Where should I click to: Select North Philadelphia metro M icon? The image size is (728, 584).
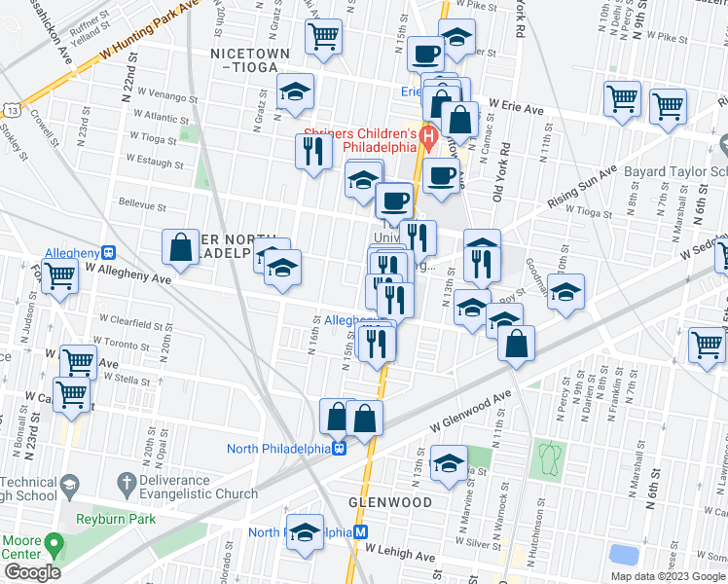(361, 532)
